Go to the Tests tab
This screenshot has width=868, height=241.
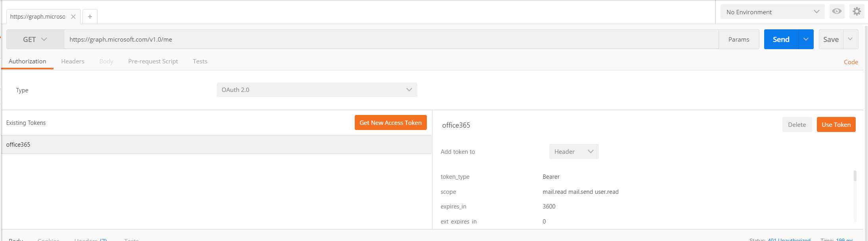(x=200, y=61)
